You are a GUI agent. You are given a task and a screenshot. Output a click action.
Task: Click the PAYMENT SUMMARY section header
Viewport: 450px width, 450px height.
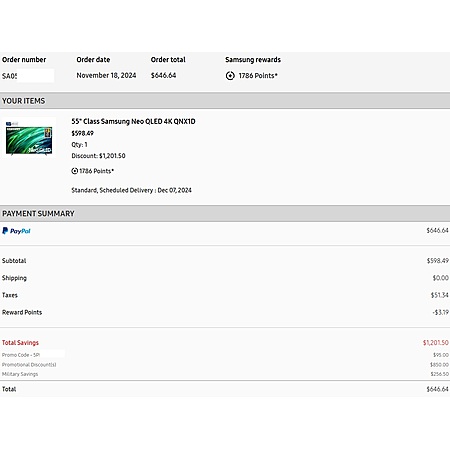(x=225, y=213)
